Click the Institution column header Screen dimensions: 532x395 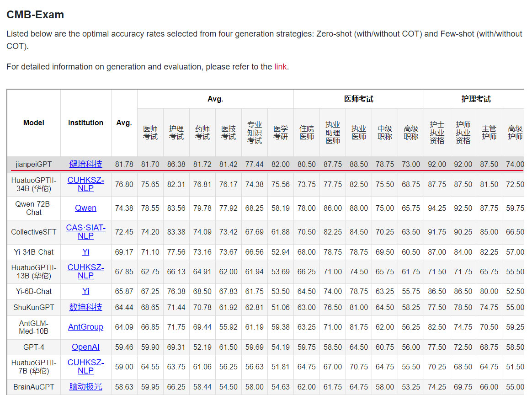click(x=85, y=123)
